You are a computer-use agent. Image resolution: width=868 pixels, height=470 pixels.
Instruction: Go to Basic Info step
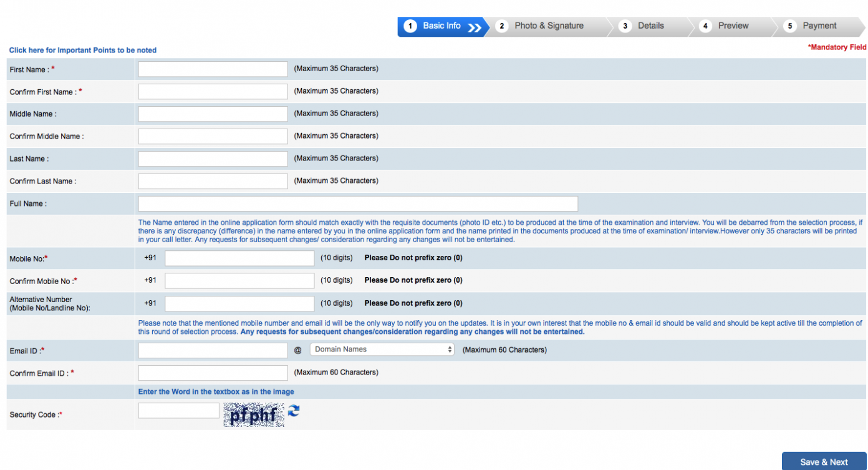(441, 26)
